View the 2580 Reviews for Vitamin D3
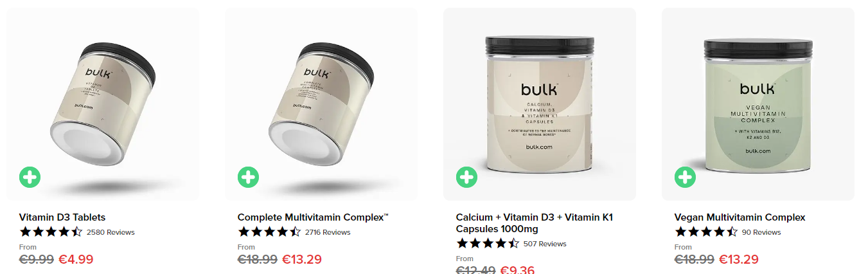 [111, 232]
